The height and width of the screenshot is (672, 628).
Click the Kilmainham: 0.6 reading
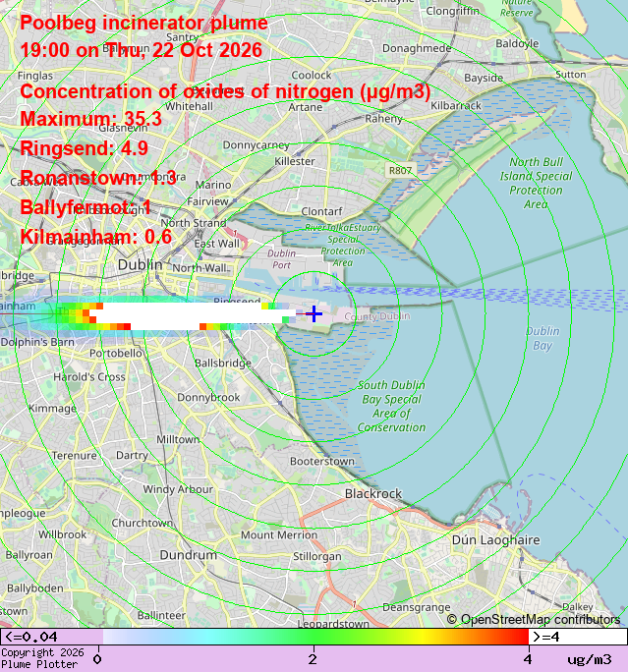coord(96,237)
